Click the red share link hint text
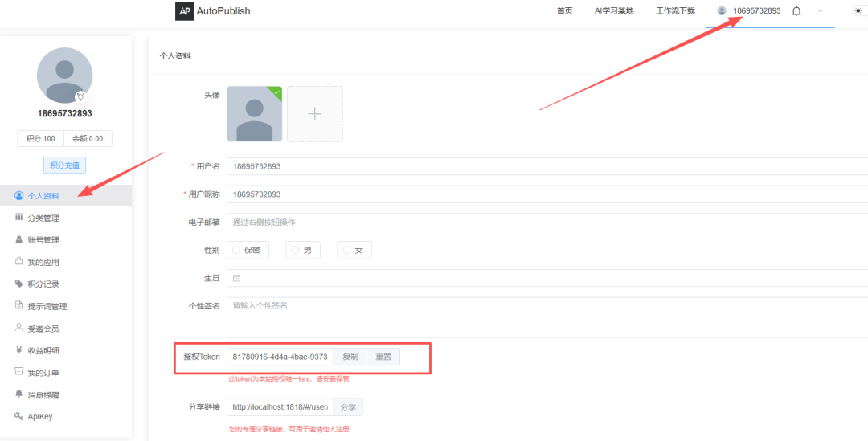The height and width of the screenshot is (441, 868). click(x=289, y=429)
